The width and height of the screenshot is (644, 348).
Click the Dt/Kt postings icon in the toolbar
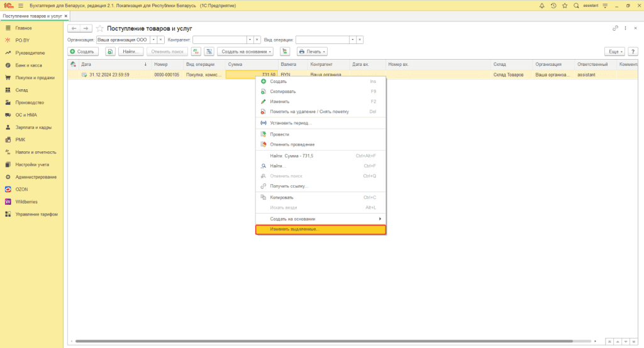click(x=196, y=51)
